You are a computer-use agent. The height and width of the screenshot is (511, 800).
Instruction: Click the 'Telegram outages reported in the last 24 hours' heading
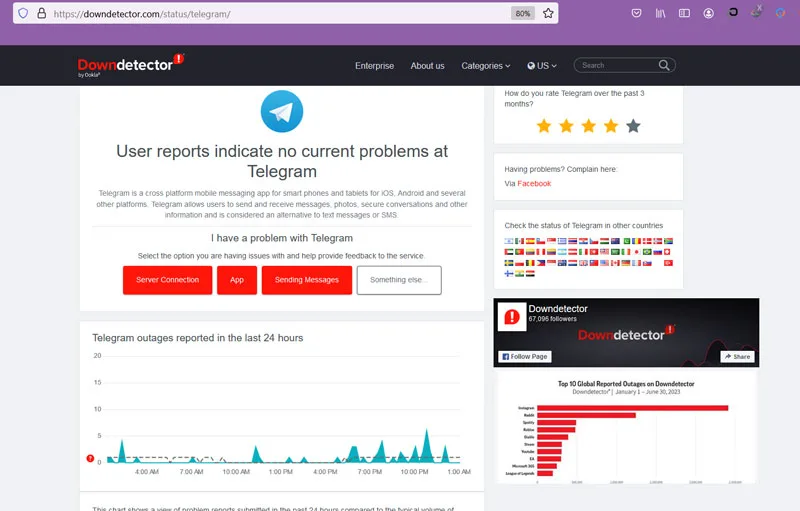pos(197,338)
